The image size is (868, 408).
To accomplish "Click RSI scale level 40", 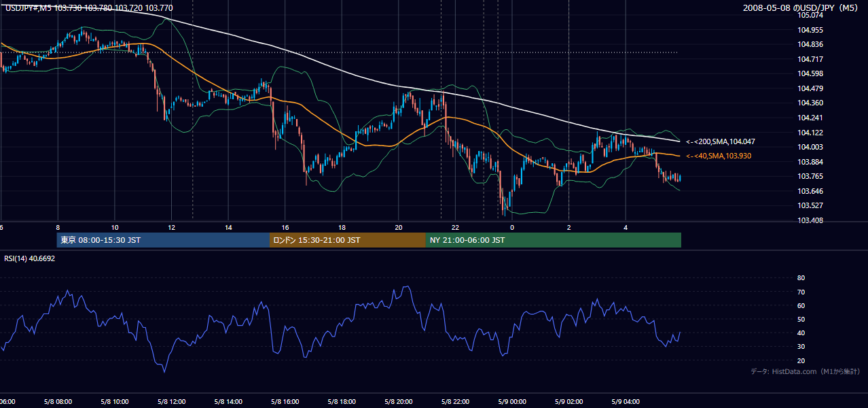I will click(x=801, y=333).
